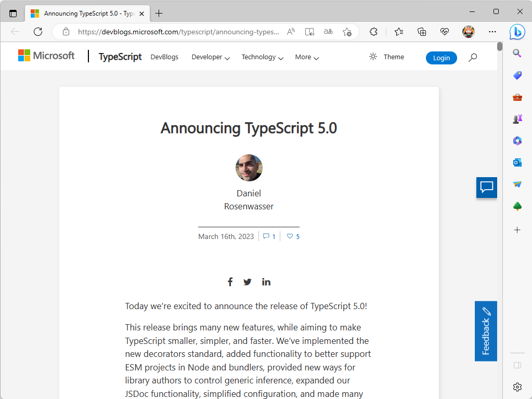This screenshot has height=399, width=532.
Task: Click the Daniel Rosenwasser author name
Action: [249, 199]
